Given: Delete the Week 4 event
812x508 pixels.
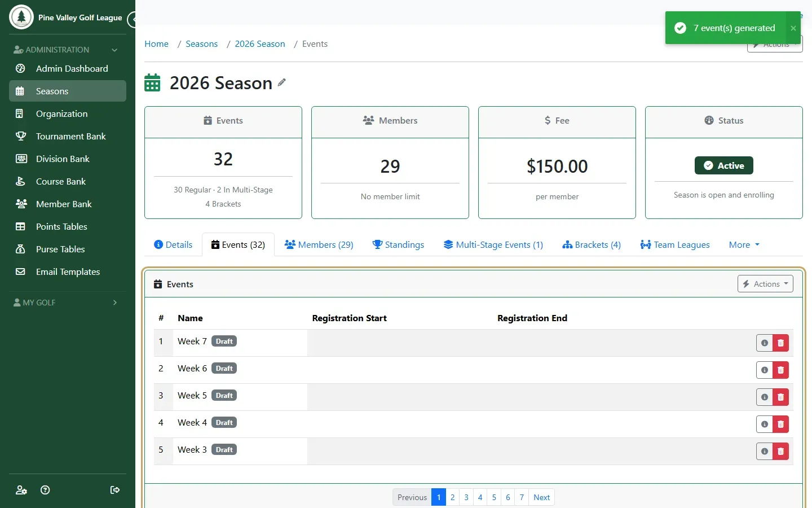Looking at the screenshot, I should coord(781,424).
